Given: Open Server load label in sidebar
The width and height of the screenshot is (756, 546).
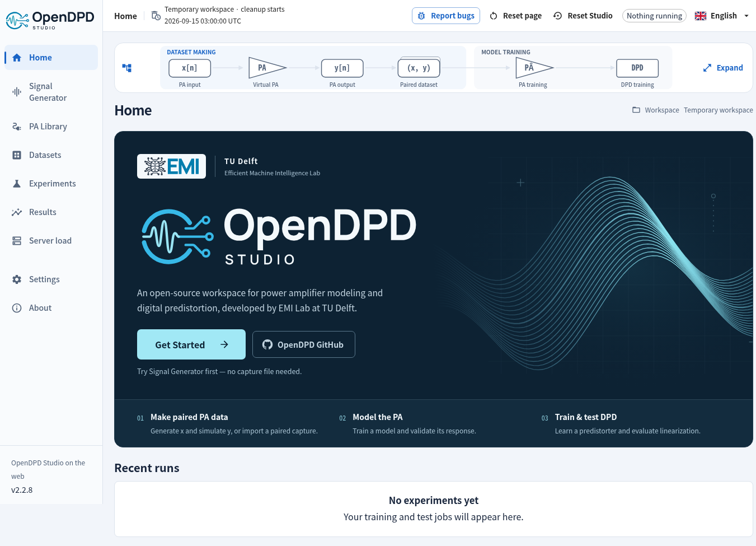Looking at the screenshot, I should [50, 241].
